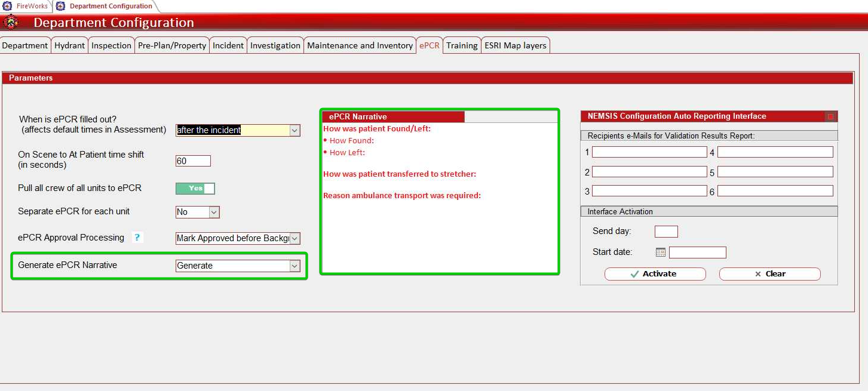Toggle the Pull all crew Yes switch
The width and height of the screenshot is (868, 391).
[195, 189]
